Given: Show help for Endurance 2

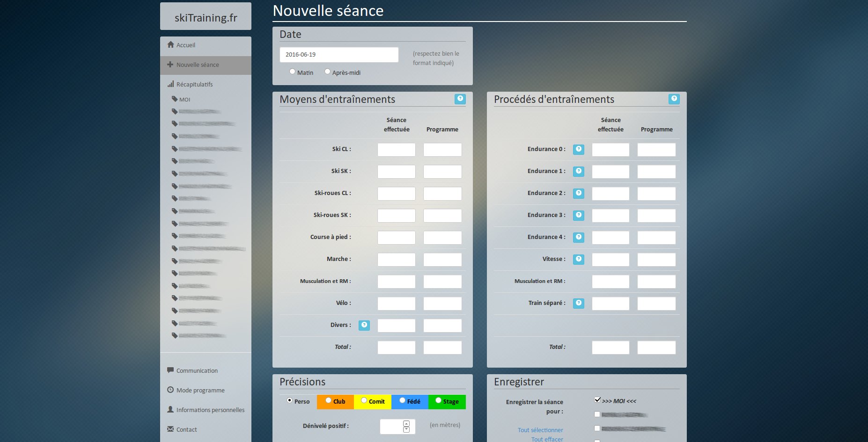Looking at the screenshot, I should pos(579,193).
